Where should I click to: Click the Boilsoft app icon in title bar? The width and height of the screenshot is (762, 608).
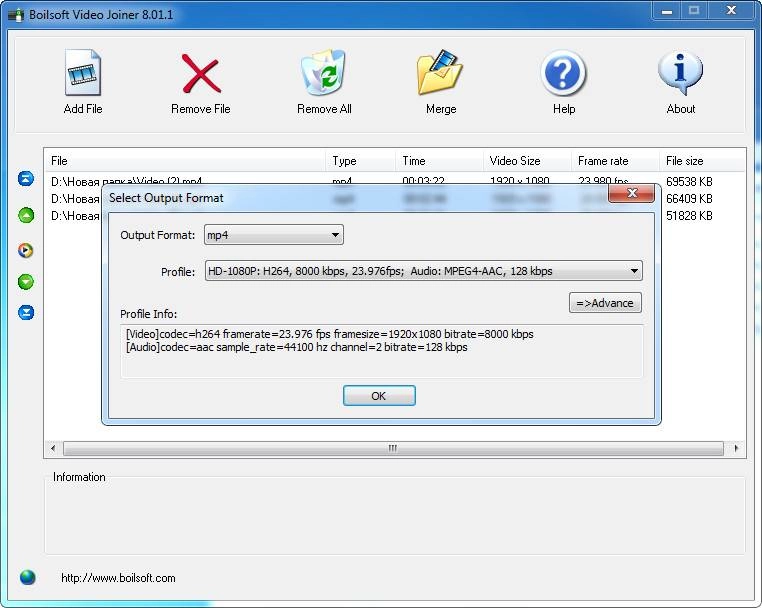(16, 15)
